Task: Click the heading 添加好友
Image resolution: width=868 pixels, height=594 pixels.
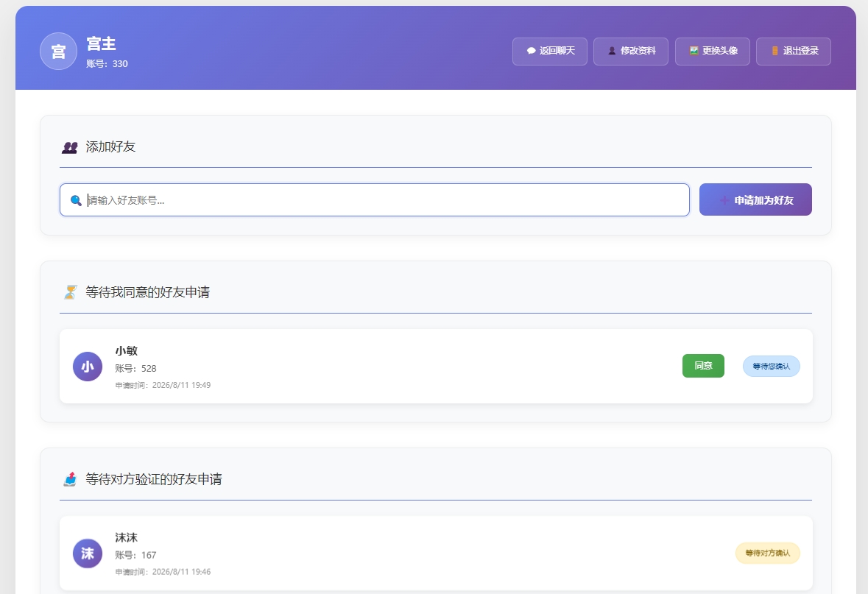Action: [110, 146]
